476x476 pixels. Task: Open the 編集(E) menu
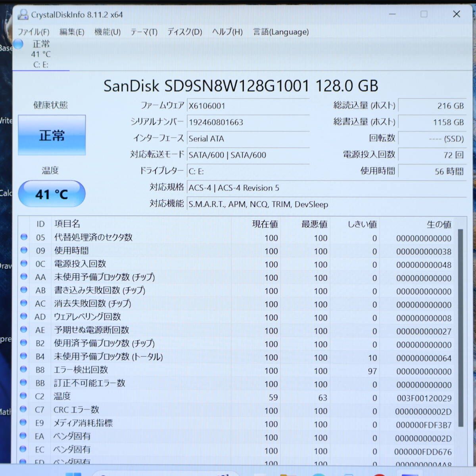pyautogui.click(x=72, y=32)
